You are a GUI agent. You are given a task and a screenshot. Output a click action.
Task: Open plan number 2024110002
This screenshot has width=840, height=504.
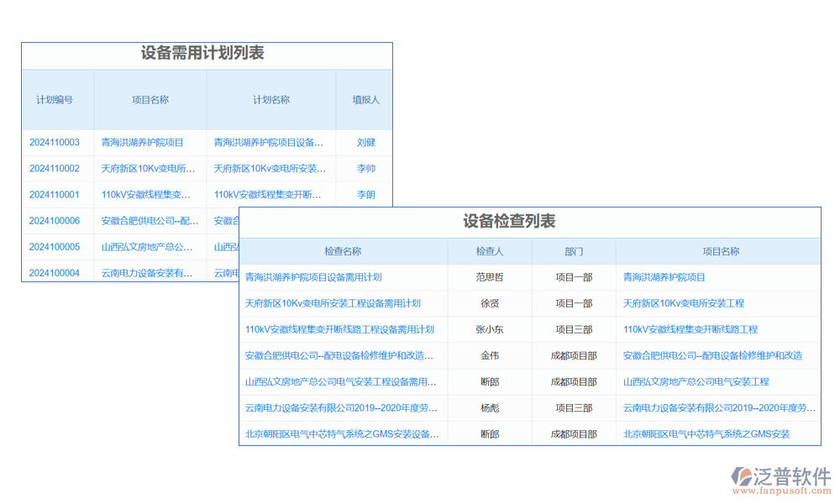point(55,169)
